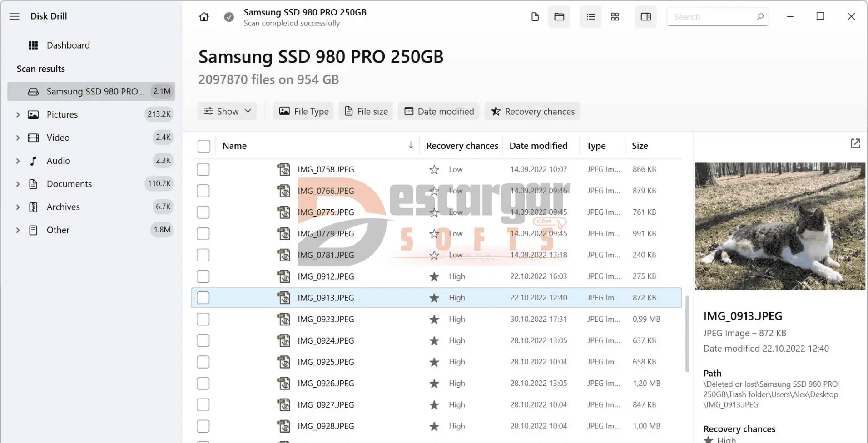This screenshot has width=868, height=443.
Task: Select Samsung SSD 980 PRO scan result
Action: 91,91
